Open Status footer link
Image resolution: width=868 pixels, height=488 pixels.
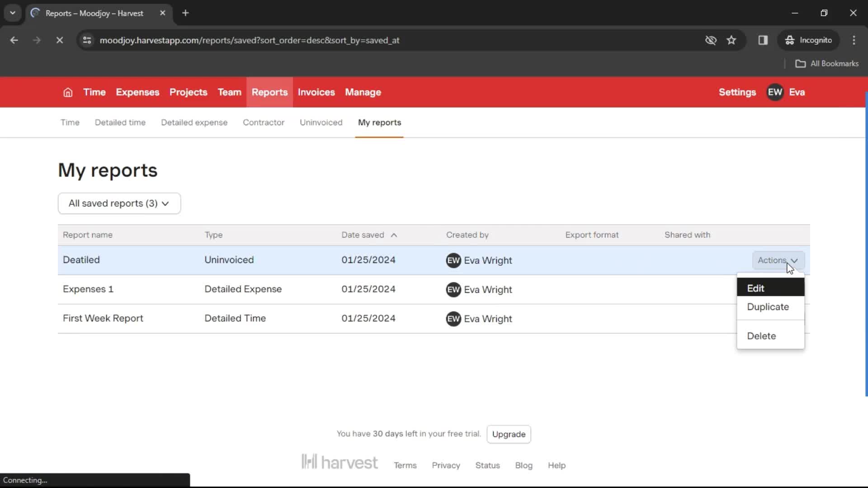[x=487, y=465]
